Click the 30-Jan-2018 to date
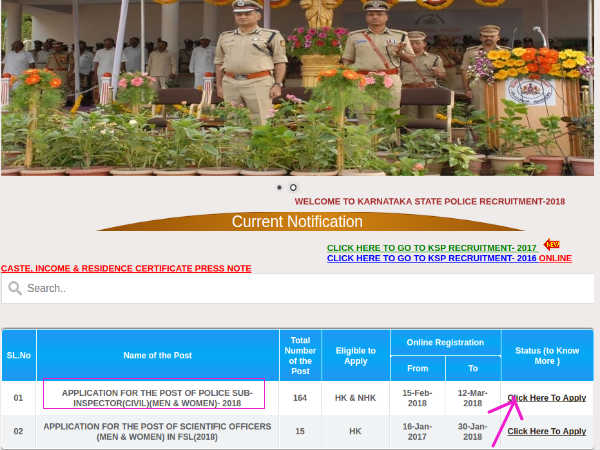Image resolution: width=600 pixels, height=450 pixels. (x=473, y=431)
